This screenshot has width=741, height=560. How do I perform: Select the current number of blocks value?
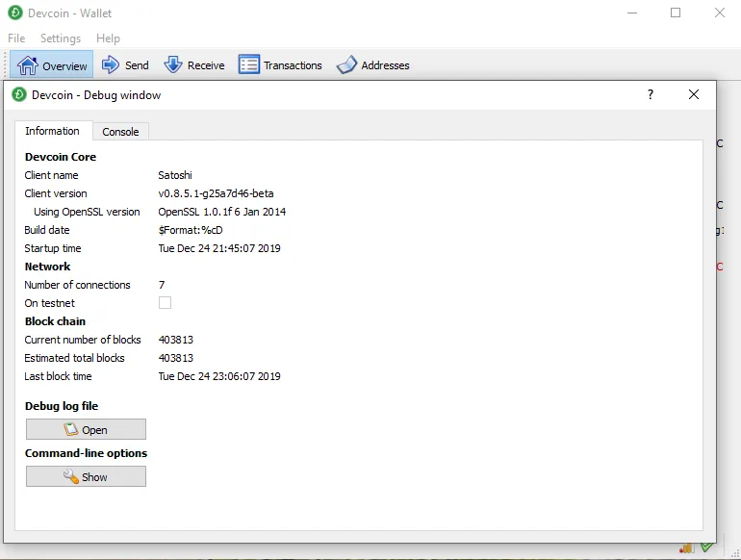[176, 340]
